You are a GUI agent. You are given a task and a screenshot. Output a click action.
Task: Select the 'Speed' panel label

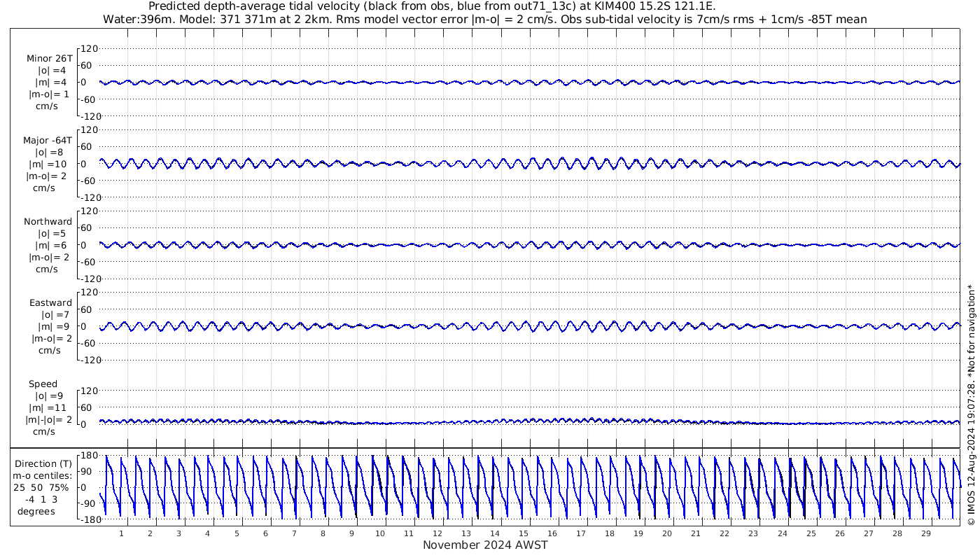43,384
